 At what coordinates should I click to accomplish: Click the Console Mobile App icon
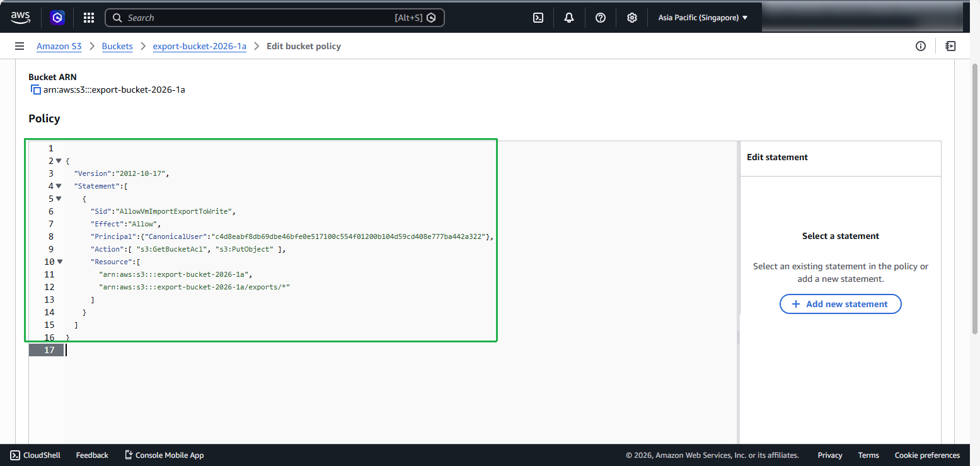[x=129, y=455]
